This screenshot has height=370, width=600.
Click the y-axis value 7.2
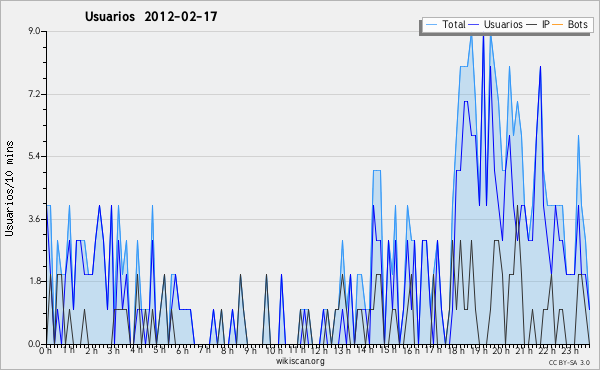click(x=34, y=94)
